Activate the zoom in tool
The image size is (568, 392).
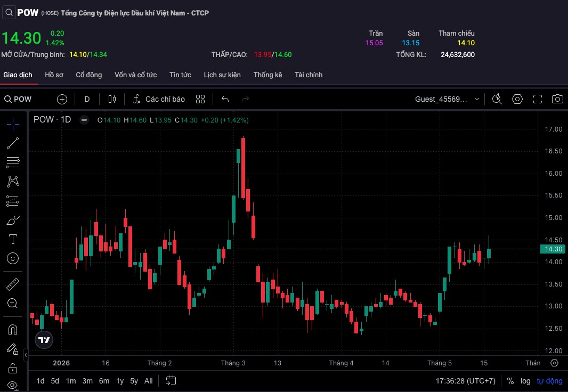pos(13,303)
